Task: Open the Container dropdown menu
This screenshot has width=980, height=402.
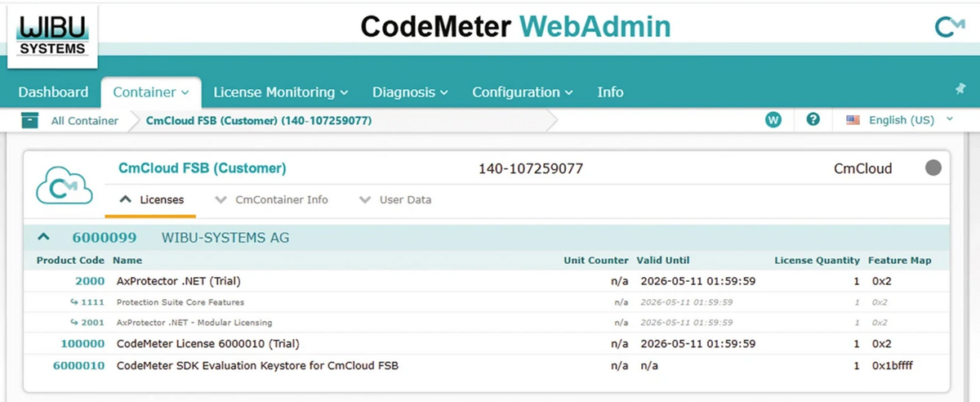Action: pos(151,92)
